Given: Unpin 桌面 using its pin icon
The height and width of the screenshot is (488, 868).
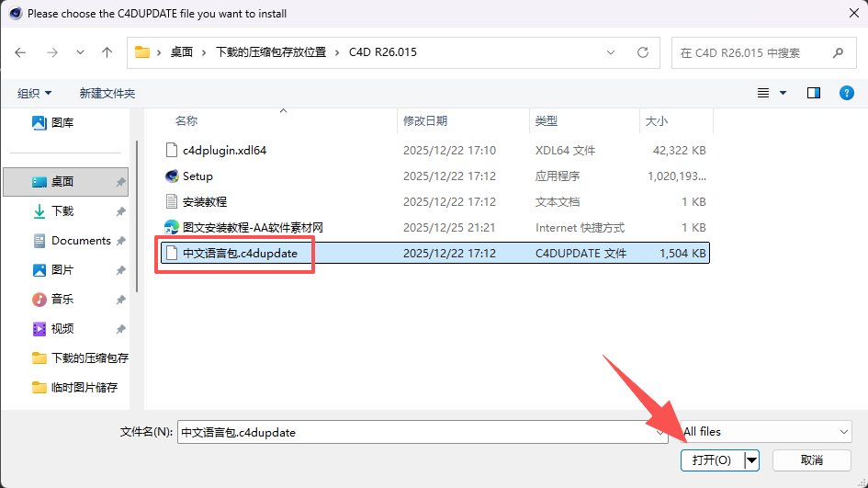Looking at the screenshot, I should point(120,182).
